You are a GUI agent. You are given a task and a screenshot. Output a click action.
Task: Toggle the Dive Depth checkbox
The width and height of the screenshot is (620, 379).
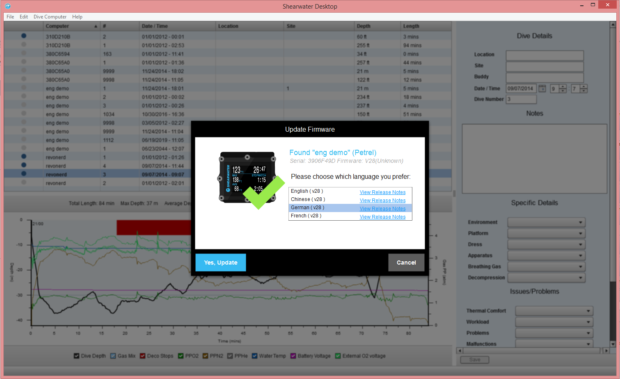click(x=76, y=356)
